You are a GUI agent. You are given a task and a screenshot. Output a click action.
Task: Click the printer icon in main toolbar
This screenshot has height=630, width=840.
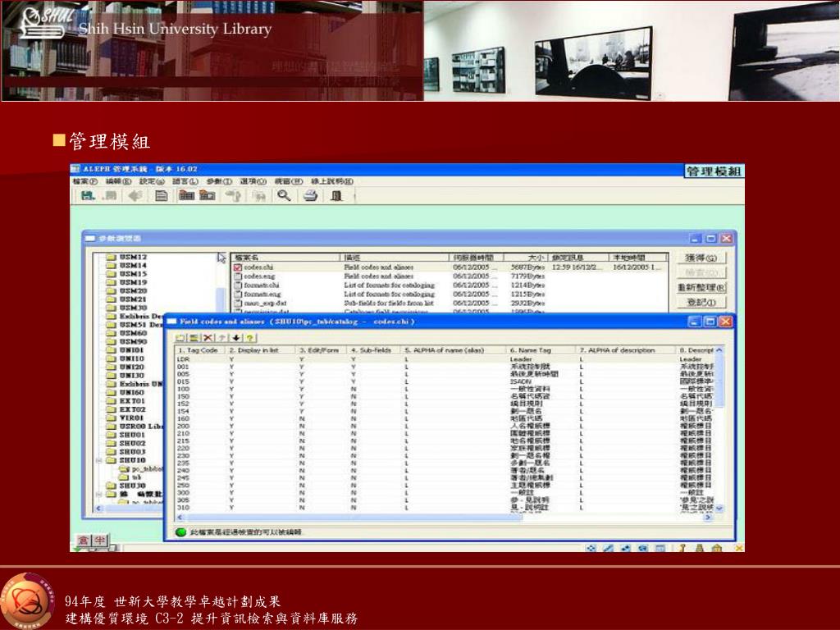pos(310,195)
